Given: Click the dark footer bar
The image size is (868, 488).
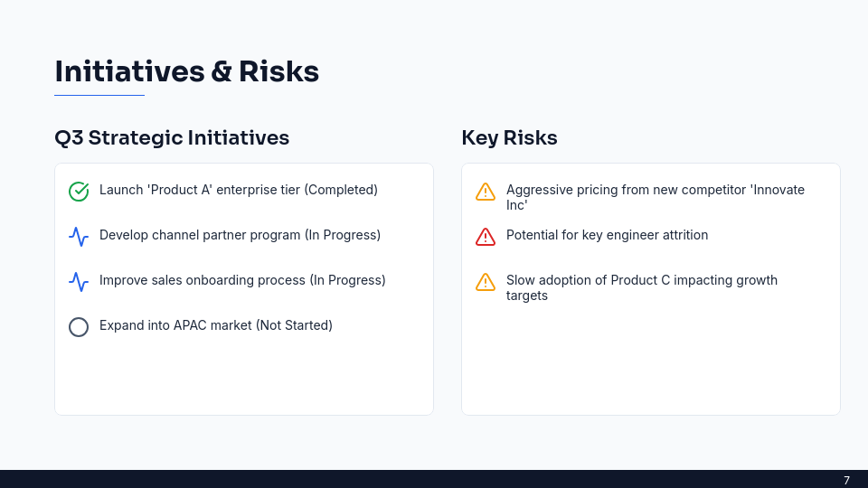Looking at the screenshot, I should coord(434,479).
